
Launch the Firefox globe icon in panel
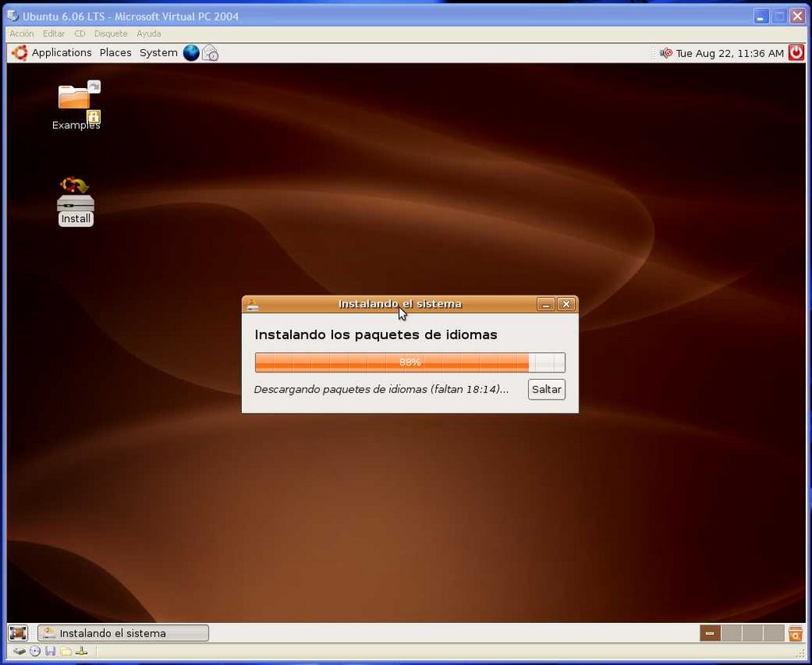tap(191, 53)
